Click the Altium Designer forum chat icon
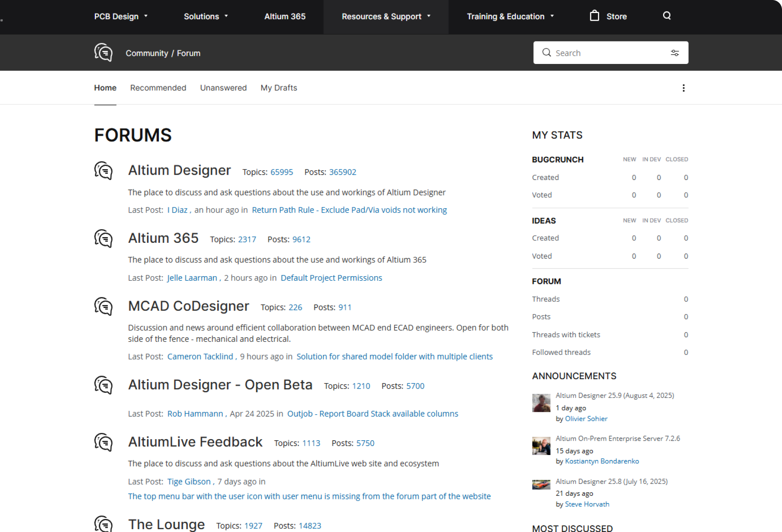Viewport: 782px width, 532px height. pyautogui.click(x=103, y=171)
